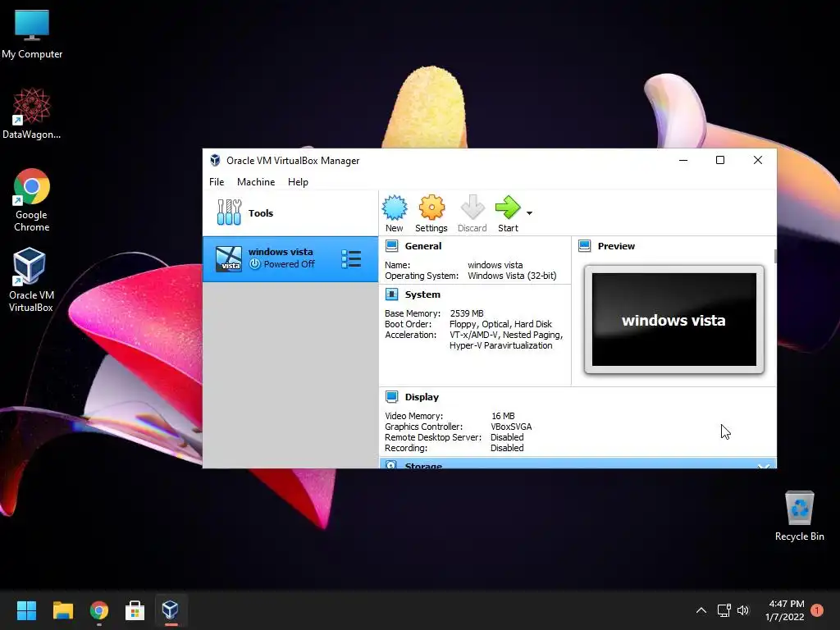The image size is (840, 630).
Task: Open Chrome from the taskbar
Action: [x=99, y=610]
